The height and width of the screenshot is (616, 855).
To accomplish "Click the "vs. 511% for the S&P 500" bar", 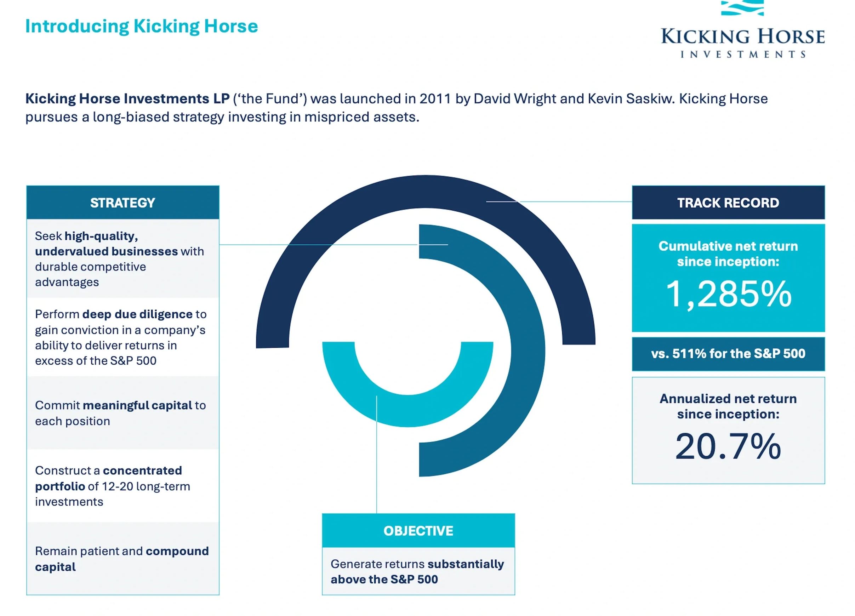I will point(728,354).
